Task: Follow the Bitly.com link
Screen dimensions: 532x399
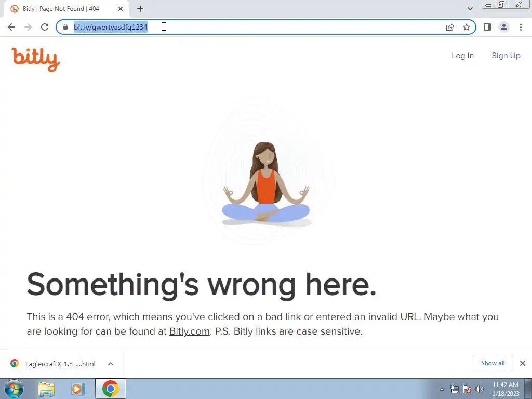Action: [x=189, y=331]
